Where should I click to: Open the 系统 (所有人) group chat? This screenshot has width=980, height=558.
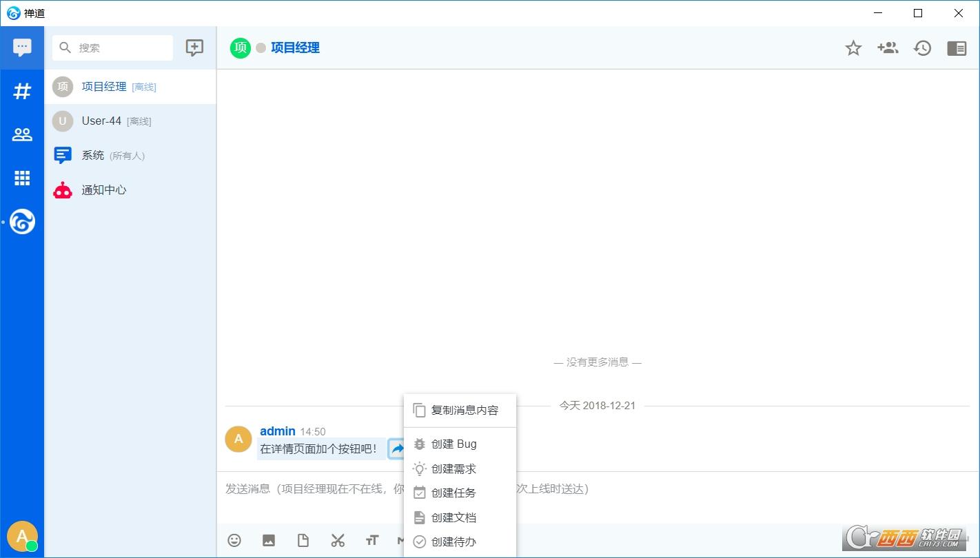pos(130,156)
